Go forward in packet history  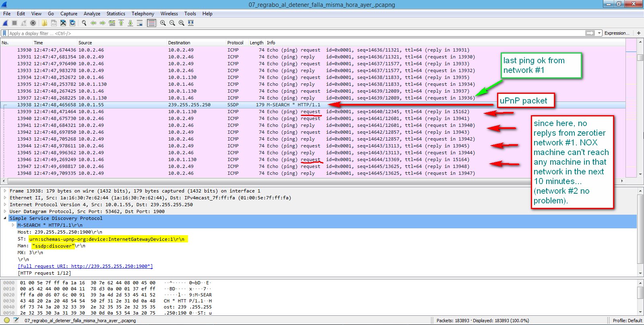(103, 23)
